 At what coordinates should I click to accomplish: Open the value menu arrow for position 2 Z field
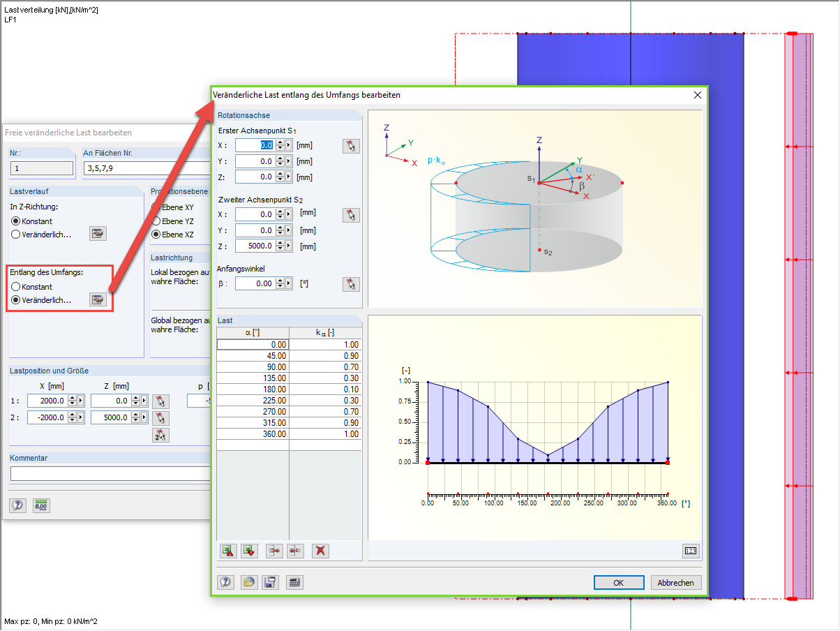point(144,418)
